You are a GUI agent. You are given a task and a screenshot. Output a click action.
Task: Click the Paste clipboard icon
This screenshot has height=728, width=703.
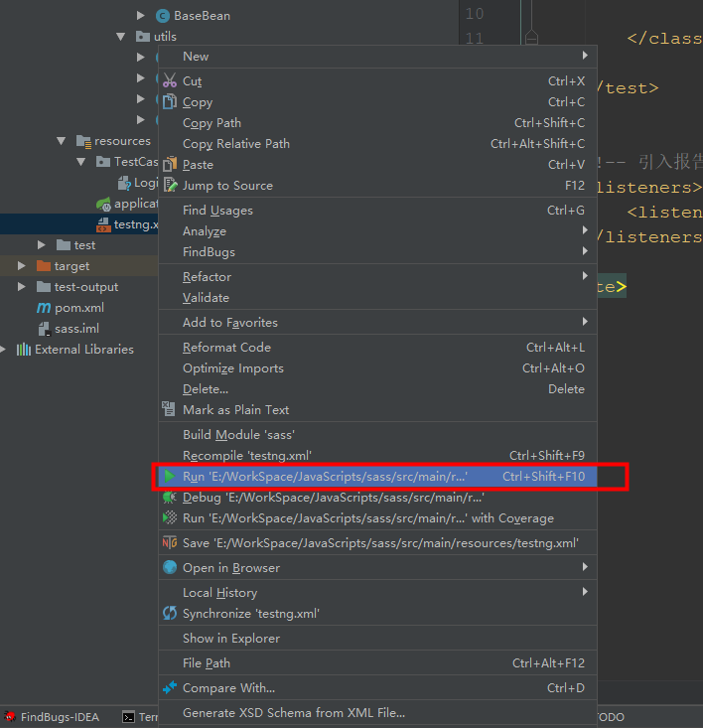pos(170,164)
